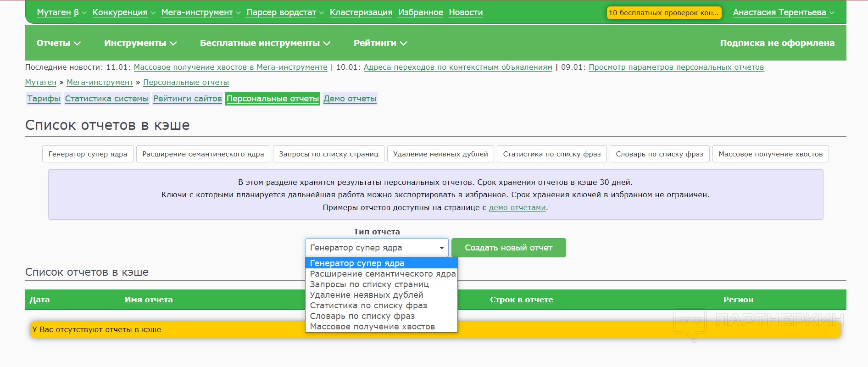Click the Тип отчета combo box
Image resolution: width=868 pixels, height=367 pixels.
click(376, 248)
